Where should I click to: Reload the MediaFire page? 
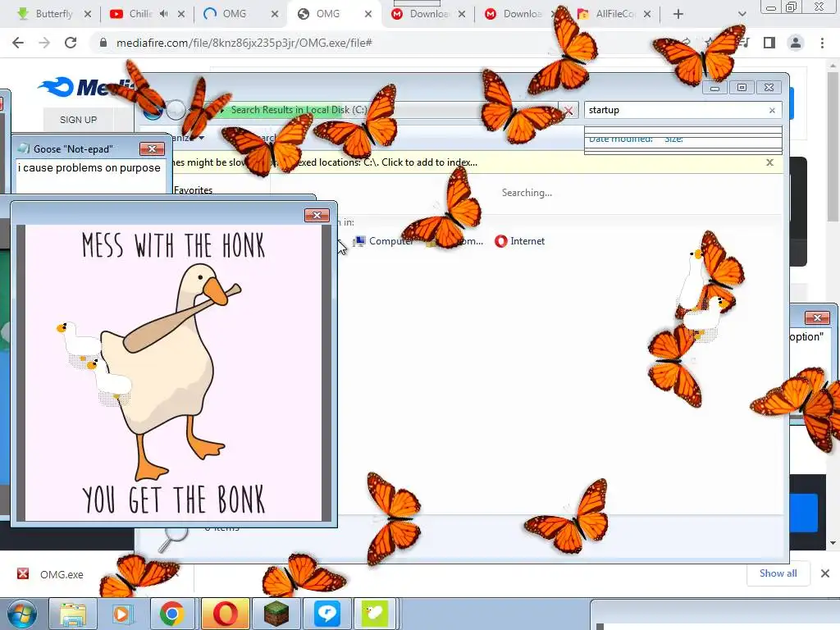pyautogui.click(x=71, y=43)
